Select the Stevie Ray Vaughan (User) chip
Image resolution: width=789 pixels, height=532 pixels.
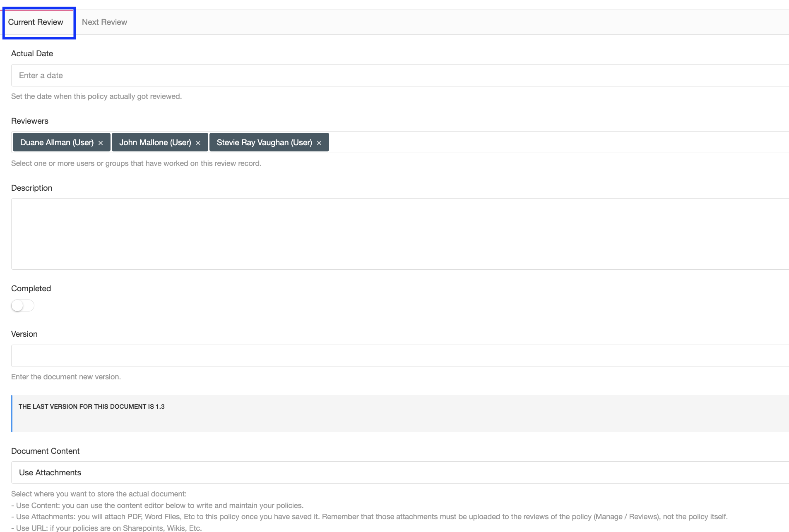point(264,142)
